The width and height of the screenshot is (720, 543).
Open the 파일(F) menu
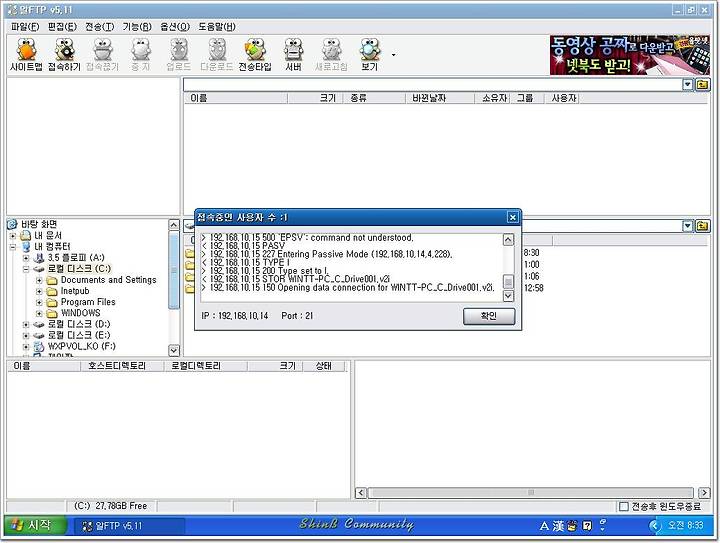click(25, 27)
